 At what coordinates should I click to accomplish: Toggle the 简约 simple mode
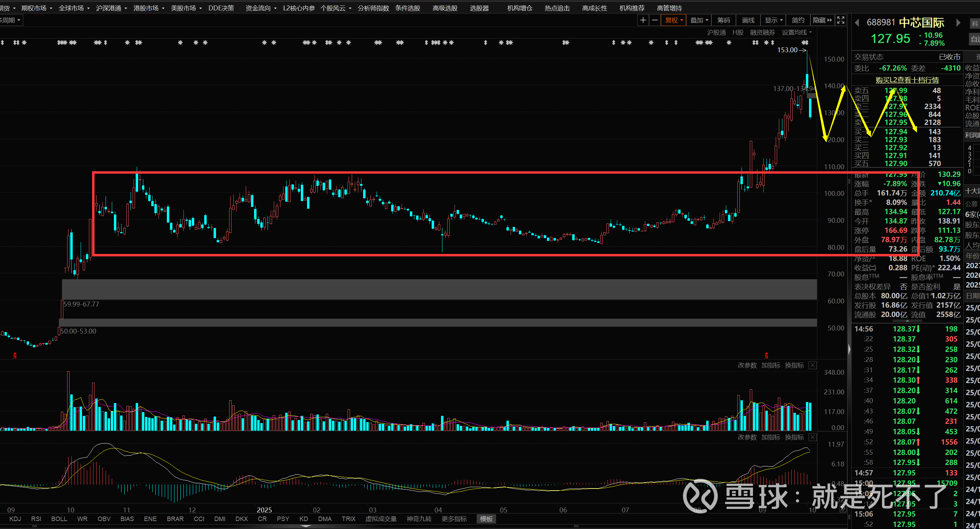[x=798, y=20]
